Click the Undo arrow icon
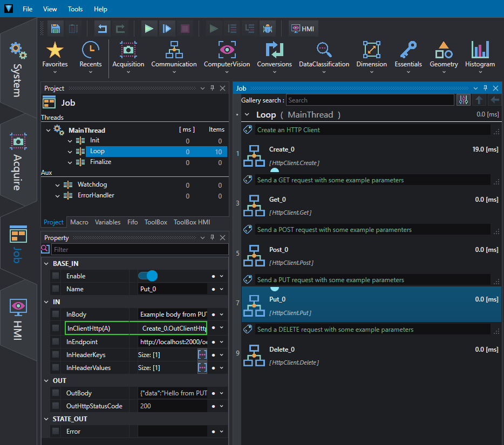The height and width of the screenshot is (445, 504). pos(103,29)
